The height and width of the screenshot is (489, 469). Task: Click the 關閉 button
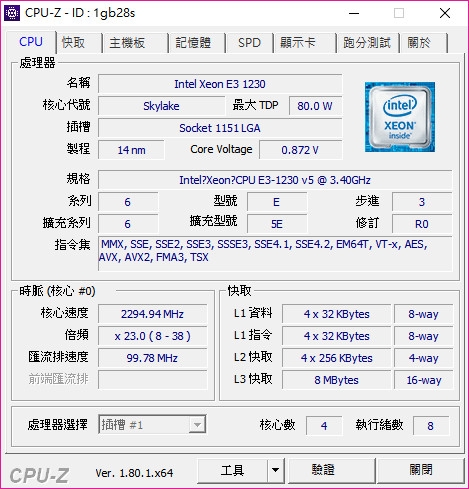point(421,470)
